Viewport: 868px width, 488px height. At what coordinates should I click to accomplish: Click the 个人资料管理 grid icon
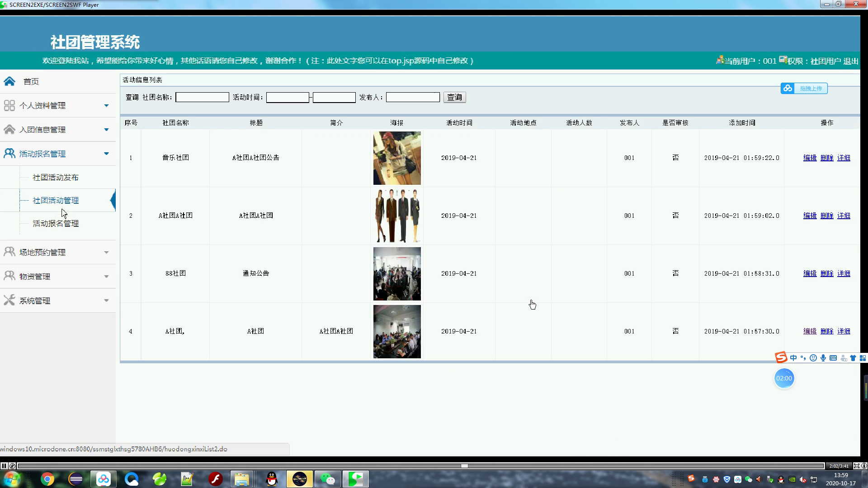coord(9,105)
